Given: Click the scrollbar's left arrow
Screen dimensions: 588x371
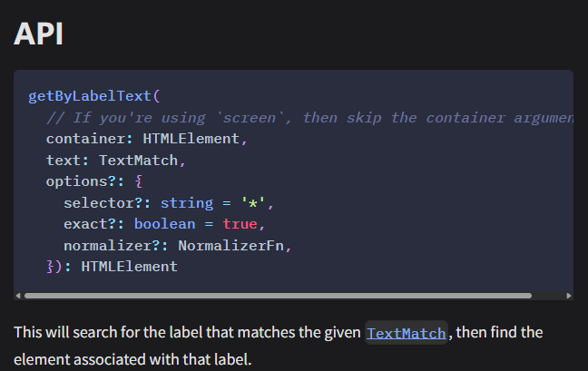Looking at the screenshot, I should click(x=18, y=295).
